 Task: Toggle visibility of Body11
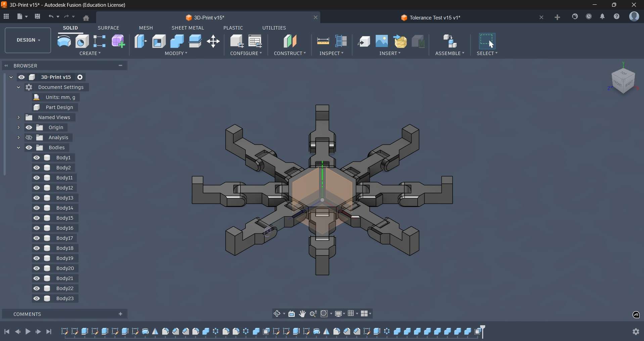click(x=37, y=178)
